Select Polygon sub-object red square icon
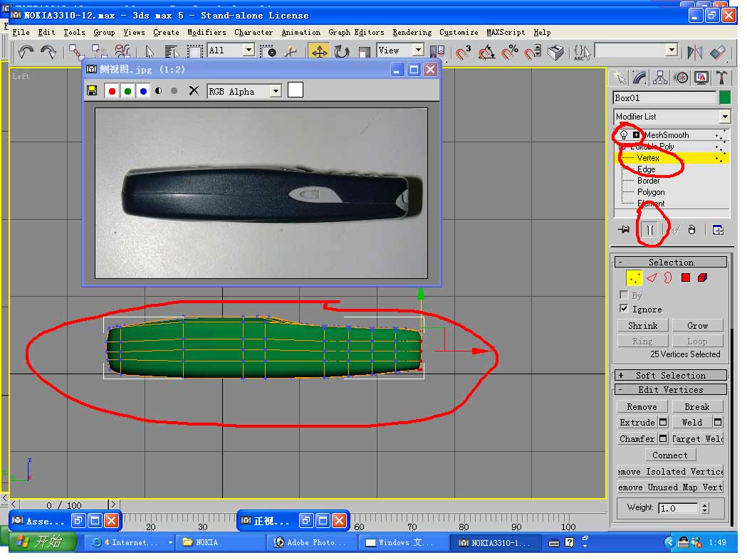Screen dimensions: 747x560 [x=686, y=278]
